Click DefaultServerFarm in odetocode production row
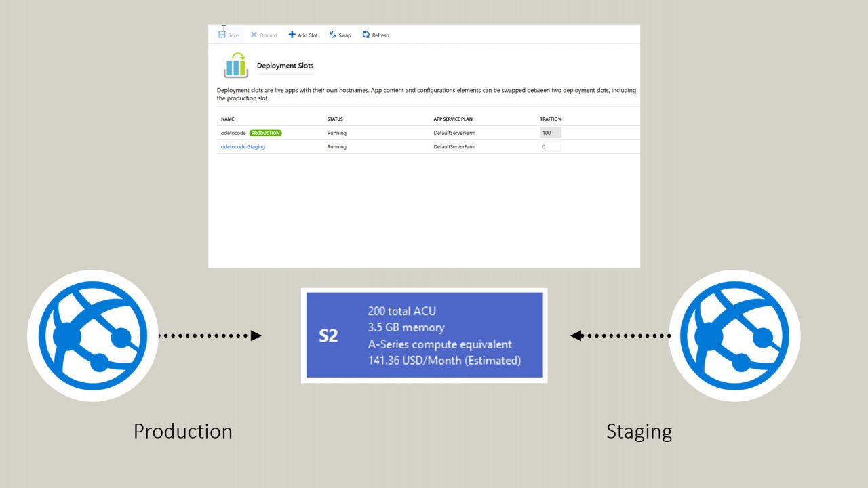The width and height of the screenshot is (868, 488). point(454,133)
